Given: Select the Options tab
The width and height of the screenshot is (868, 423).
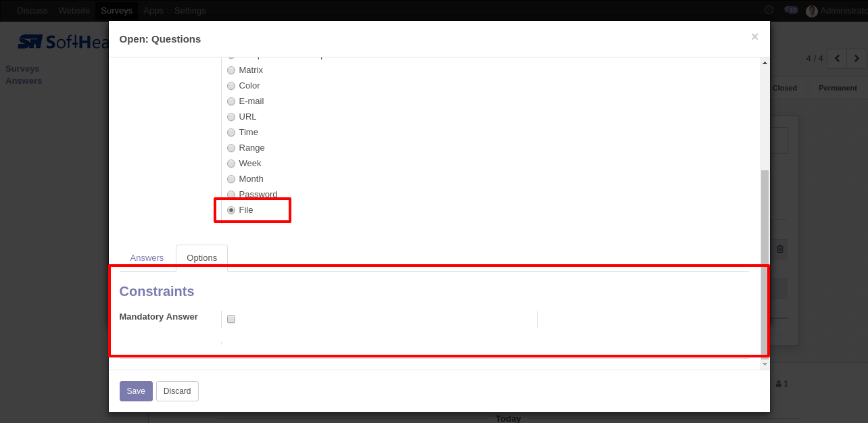Looking at the screenshot, I should 201,258.
